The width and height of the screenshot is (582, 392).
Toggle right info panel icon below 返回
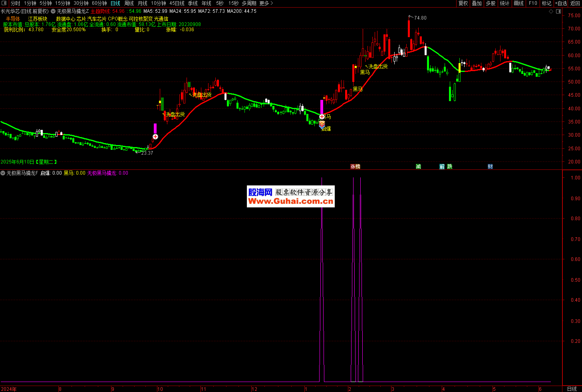[559, 12]
